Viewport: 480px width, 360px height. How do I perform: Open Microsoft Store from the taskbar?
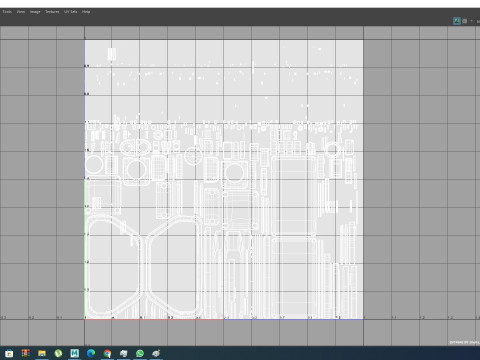click(9, 353)
